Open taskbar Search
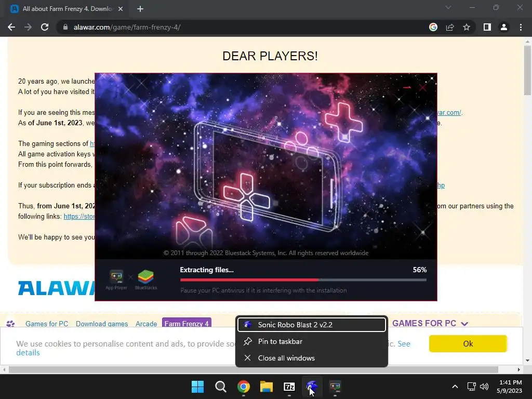The height and width of the screenshot is (399, 532). click(x=220, y=387)
